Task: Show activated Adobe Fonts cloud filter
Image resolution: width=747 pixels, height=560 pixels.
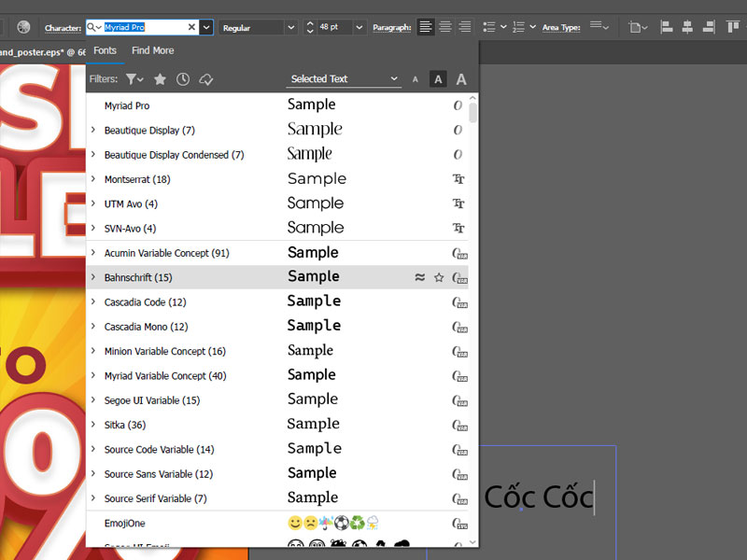Action: [207, 79]
